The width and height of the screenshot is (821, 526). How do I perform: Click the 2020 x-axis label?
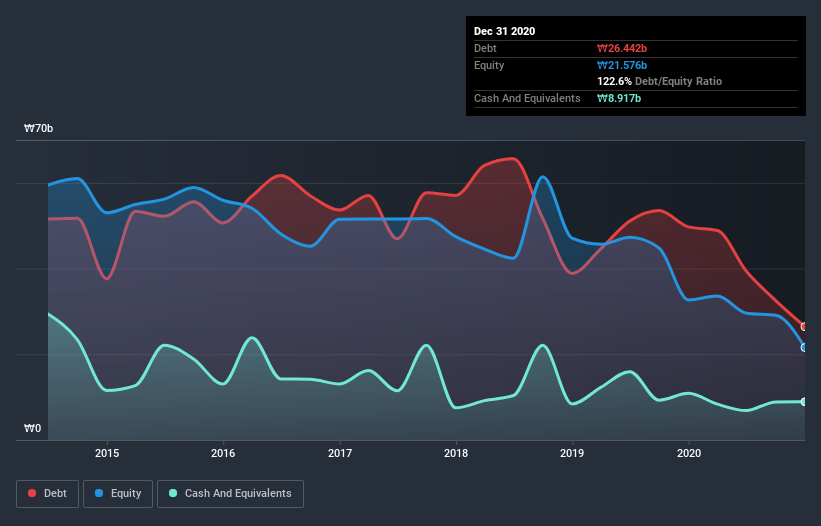(x=689, y=453)
